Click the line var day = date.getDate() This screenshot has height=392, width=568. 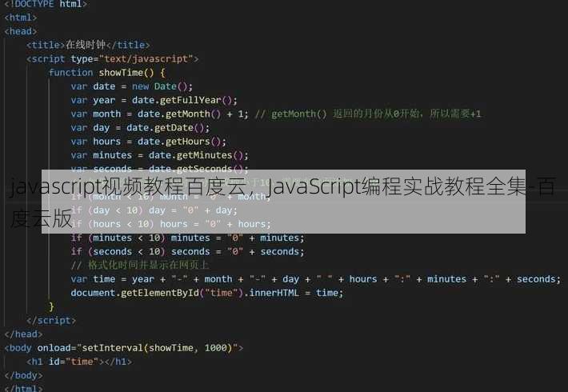pos(140,127)
